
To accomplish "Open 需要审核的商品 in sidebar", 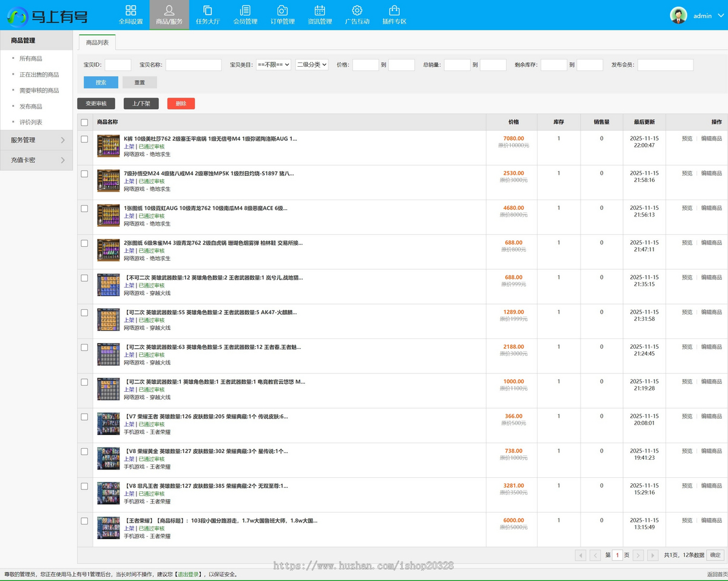I will pos(39,90).
